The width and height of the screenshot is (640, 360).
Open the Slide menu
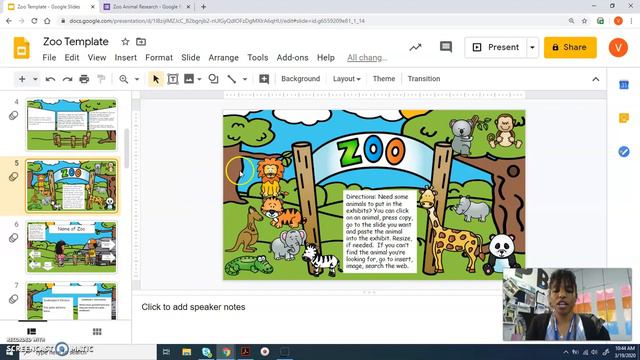pyautogui.click(x=191, y=58)
